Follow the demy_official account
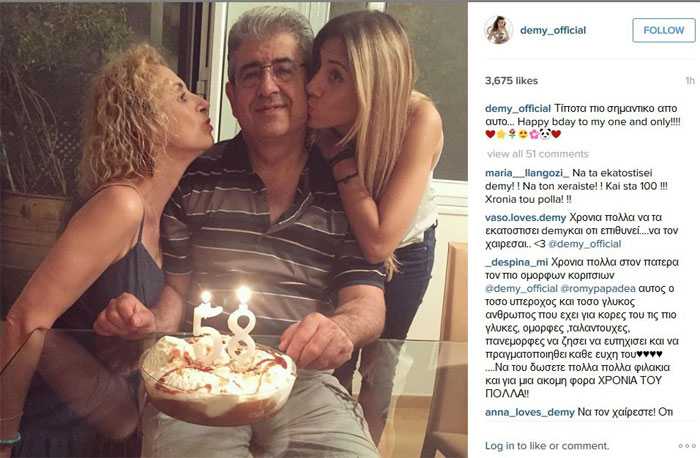 [x=663, y=30]
